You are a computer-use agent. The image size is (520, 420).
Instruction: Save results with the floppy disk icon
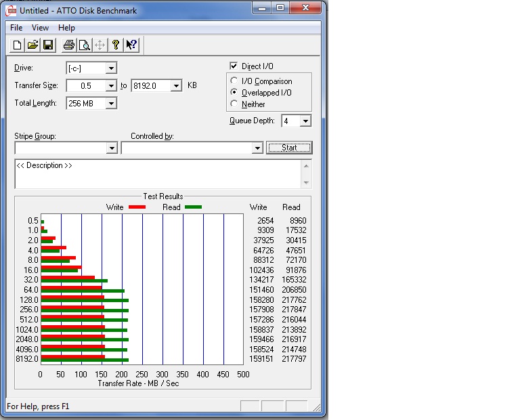tap(48, 45)
